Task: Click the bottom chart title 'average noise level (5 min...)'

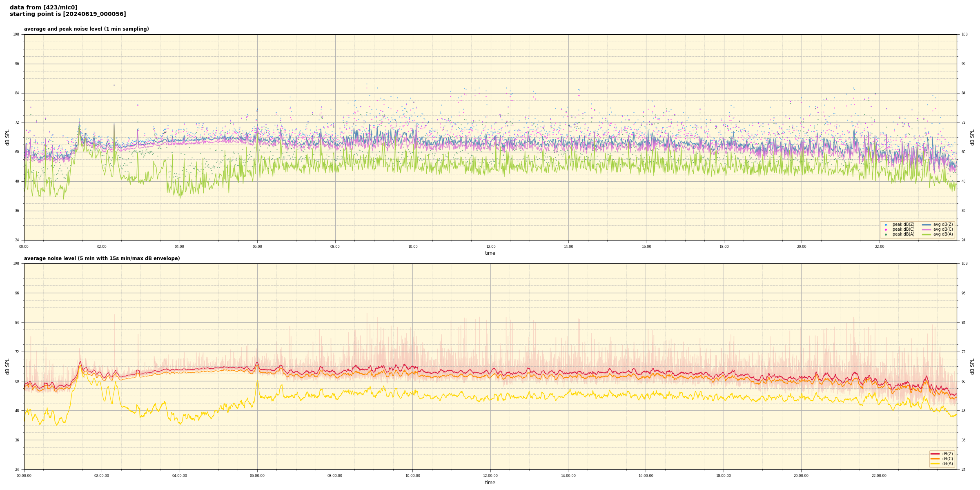Action: pos(102,258)
